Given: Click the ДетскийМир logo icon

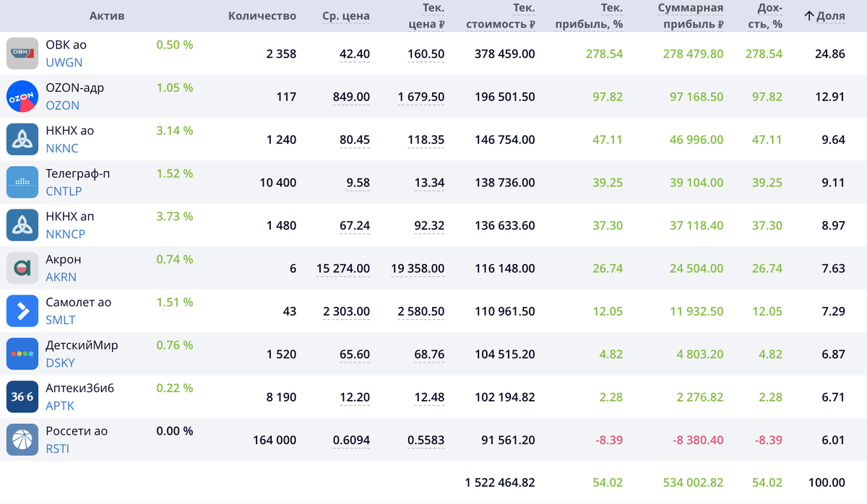Looking at the screenshot, I should pyautogui.click(x=22, y=354).
